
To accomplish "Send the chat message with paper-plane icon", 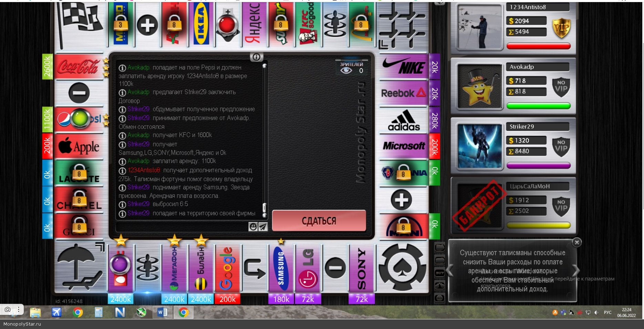I will coord(263,226).
